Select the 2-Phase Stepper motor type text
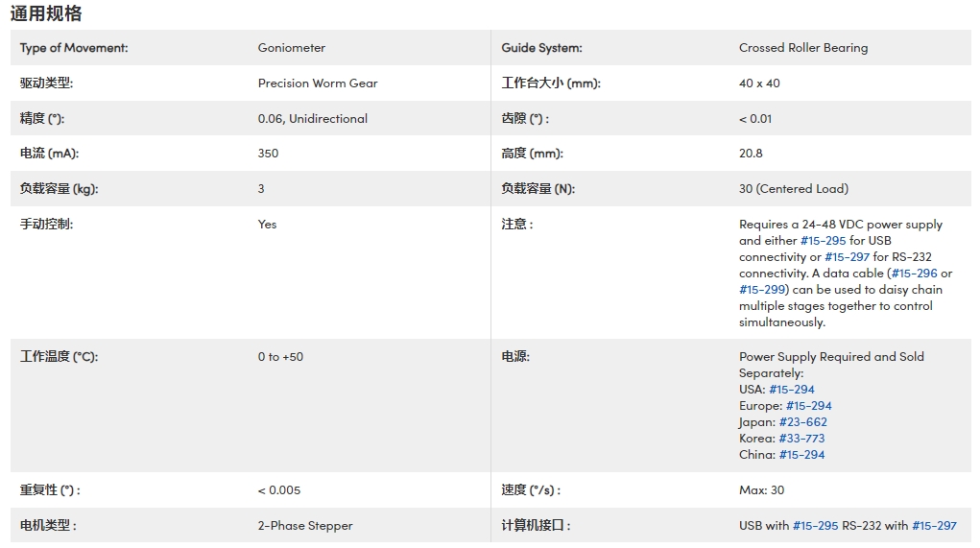Image resolution: width=980 pixels, height=548 pixels. (x=305, y=526)
